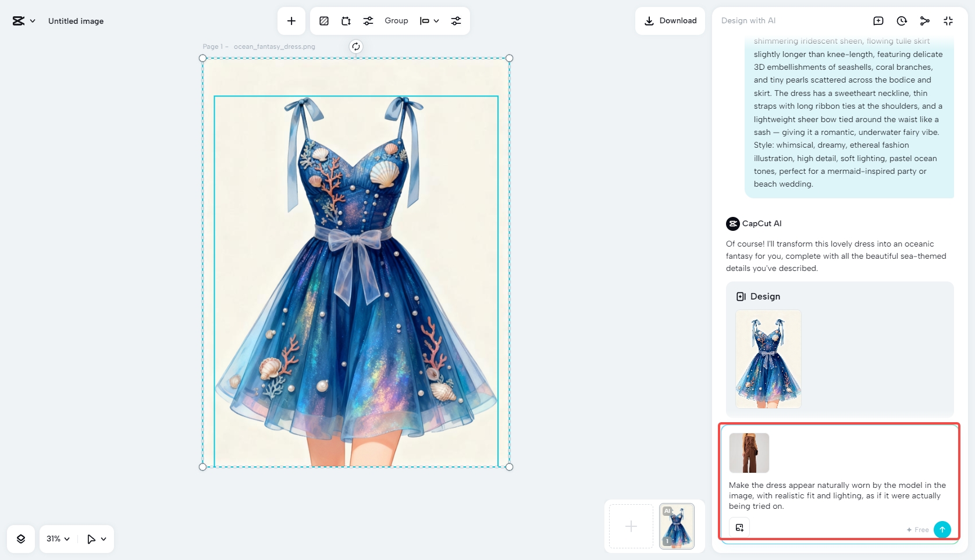Click the Group button in toolbar

click(x=396, y=21)
